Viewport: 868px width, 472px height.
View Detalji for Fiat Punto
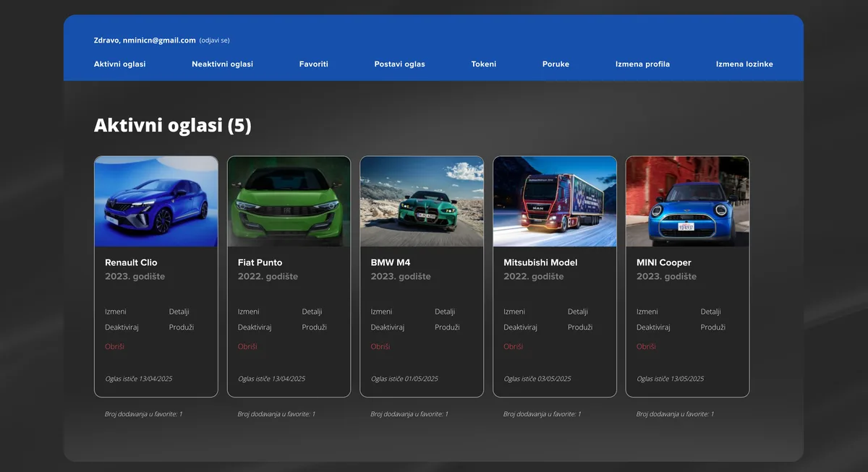click(x=312, y=312)
